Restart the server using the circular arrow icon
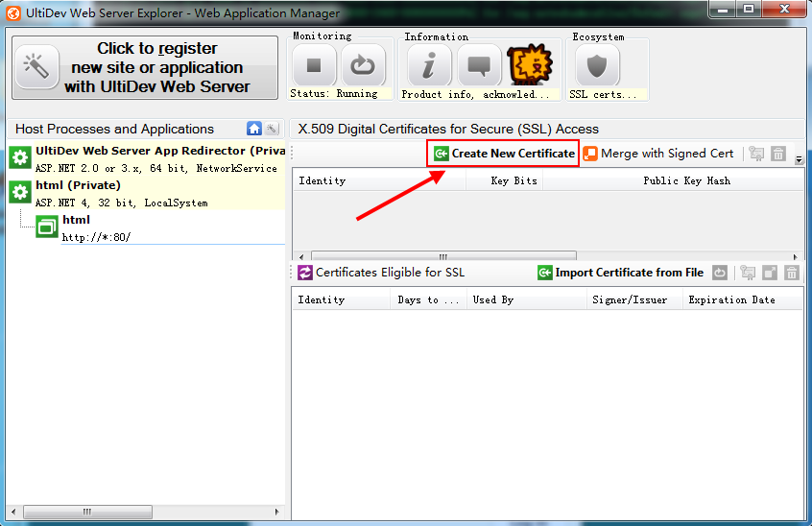Screen dimensions: 812x526 pyautogui.click(x=363, y=65)
